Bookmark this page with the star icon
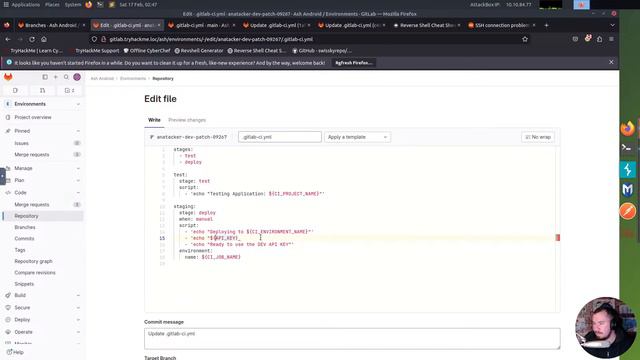 525,39
